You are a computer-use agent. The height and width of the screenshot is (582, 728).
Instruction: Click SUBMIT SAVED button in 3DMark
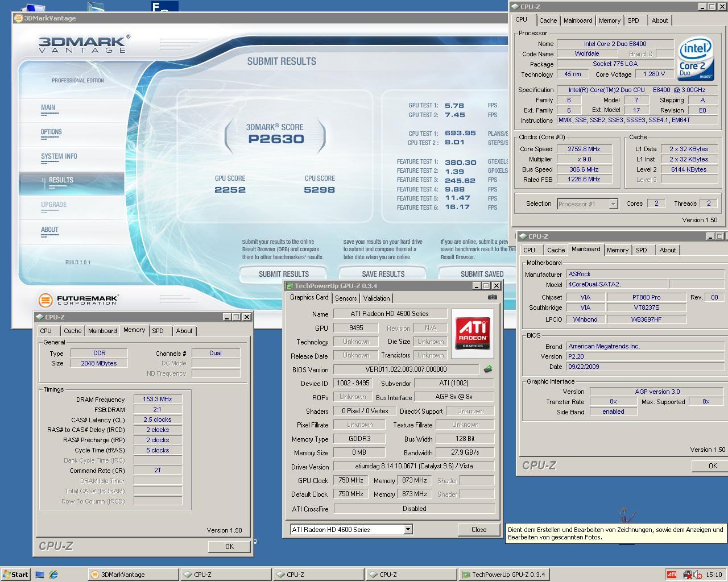pyautogui.click(x=482, y=274)
